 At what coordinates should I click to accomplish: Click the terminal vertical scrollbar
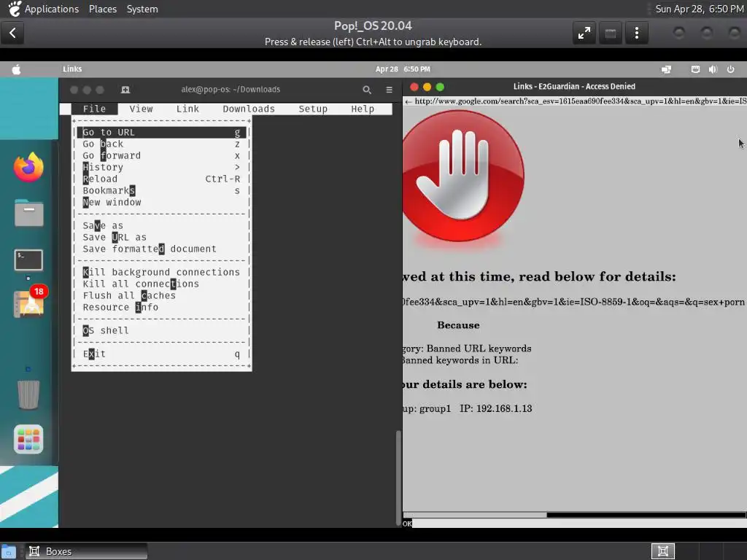coord(398,478)
